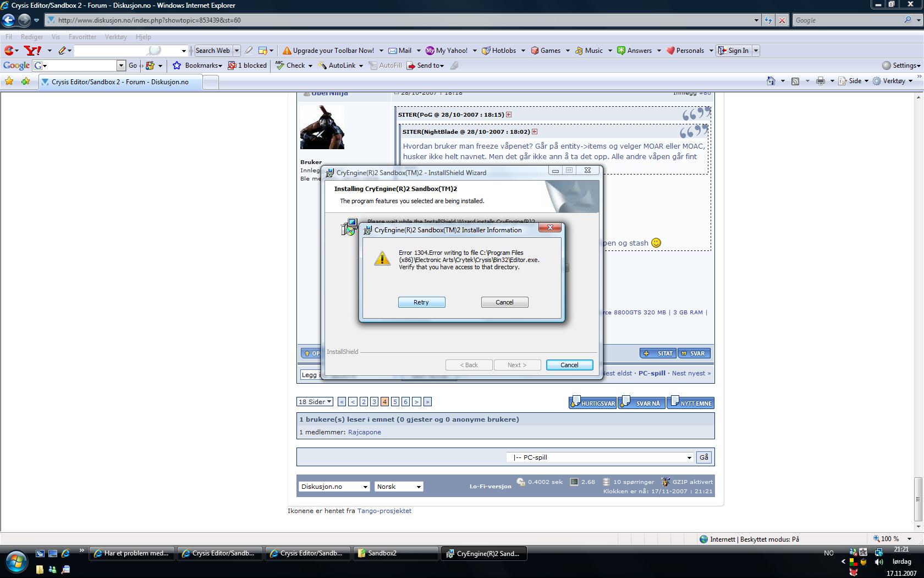Open the Google toolbar search box dropdown
This screenshot has width=924, height=578.
(121, 66)
